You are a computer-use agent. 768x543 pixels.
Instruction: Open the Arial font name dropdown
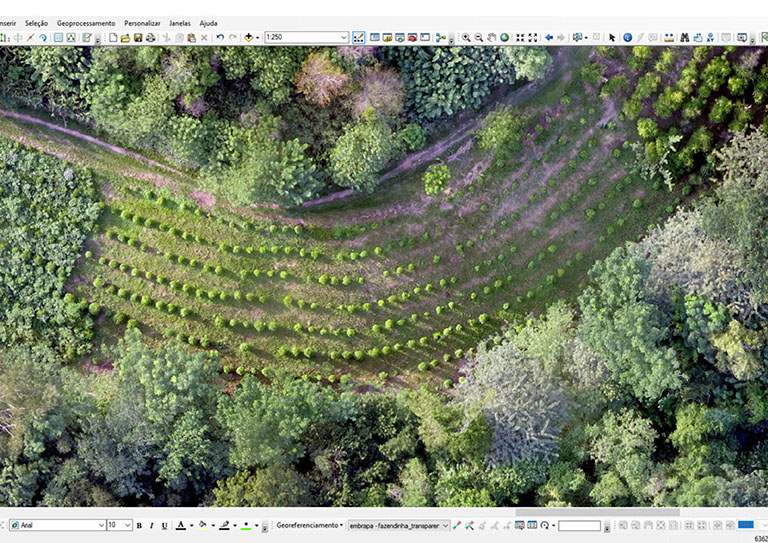tap(101, 526)
